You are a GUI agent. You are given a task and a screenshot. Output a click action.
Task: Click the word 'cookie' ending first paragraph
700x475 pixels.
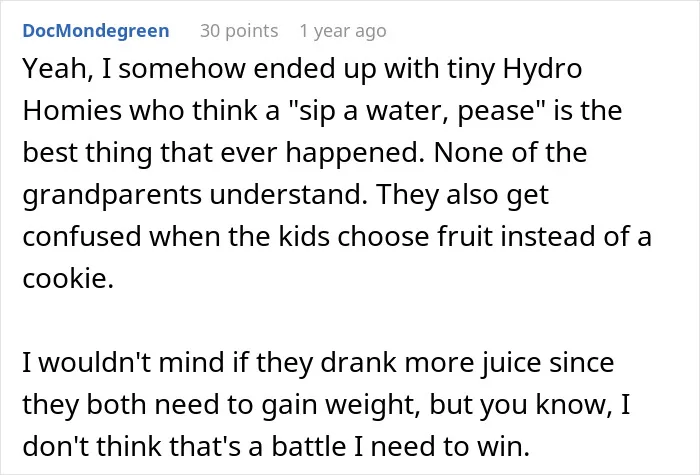(65, 279)
